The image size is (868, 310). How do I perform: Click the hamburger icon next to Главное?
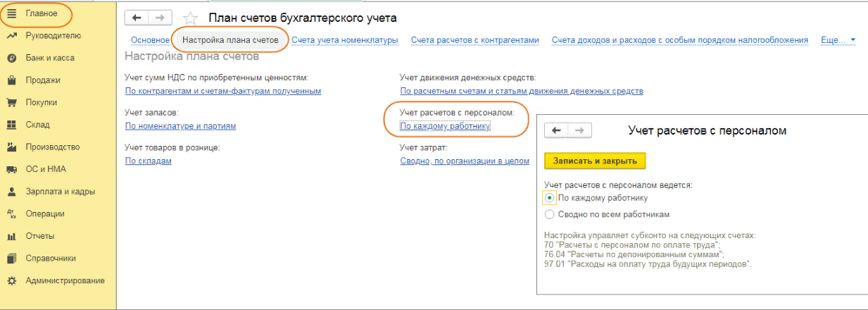pyautogui.click(x=11, y=13)
